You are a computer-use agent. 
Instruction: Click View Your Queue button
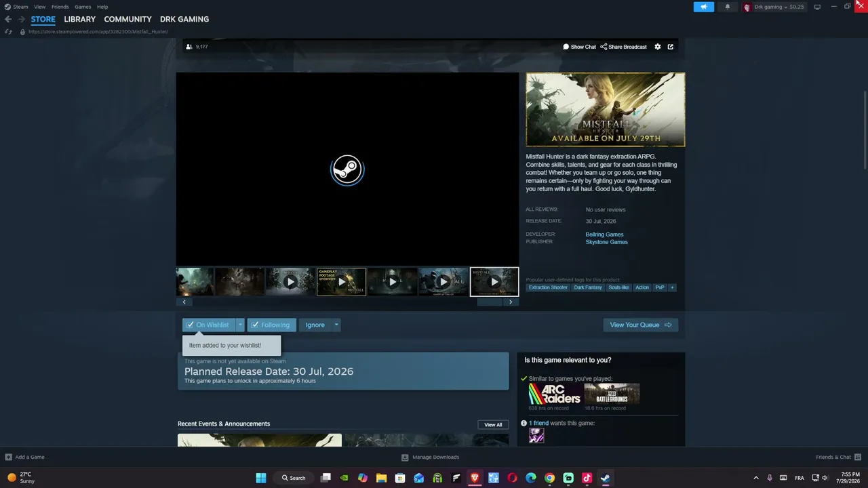(x=640, y=325)
